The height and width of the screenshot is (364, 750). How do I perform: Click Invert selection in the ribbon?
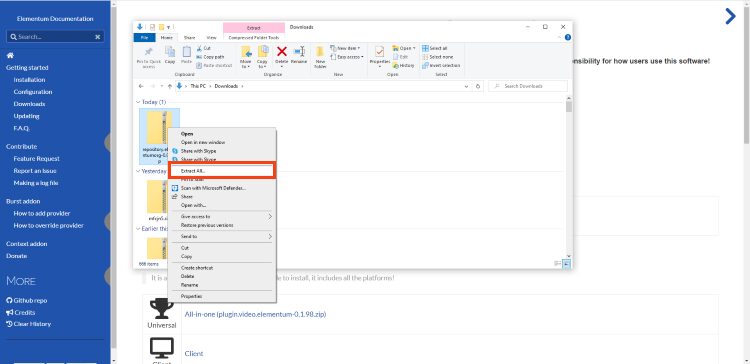pyautogui.click(x=441, y=66)
